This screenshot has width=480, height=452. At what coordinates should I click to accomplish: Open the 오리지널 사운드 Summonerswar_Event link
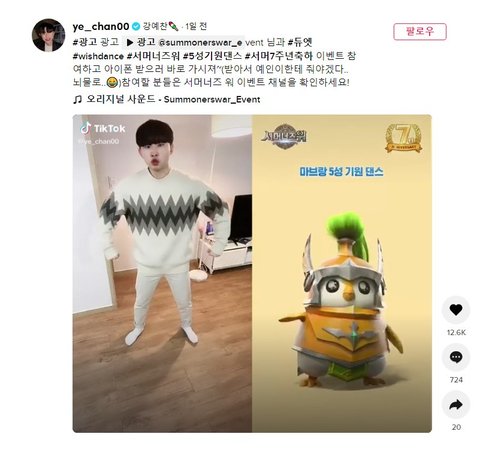[x=173, y=99]
